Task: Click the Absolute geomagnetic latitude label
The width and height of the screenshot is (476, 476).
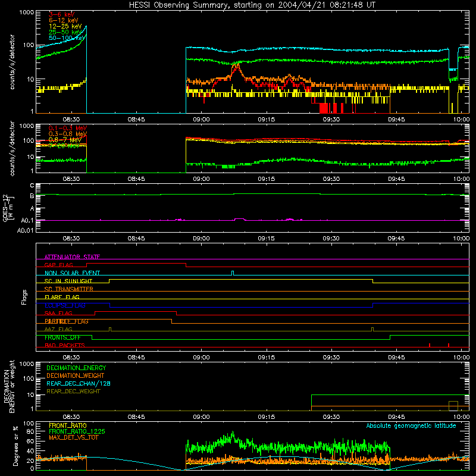Action: pos(411,426)
